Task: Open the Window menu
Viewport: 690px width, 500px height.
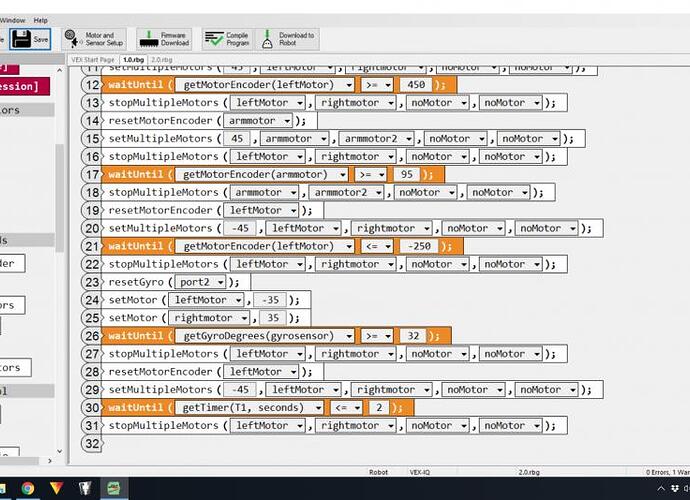Action: coord(13,20)
